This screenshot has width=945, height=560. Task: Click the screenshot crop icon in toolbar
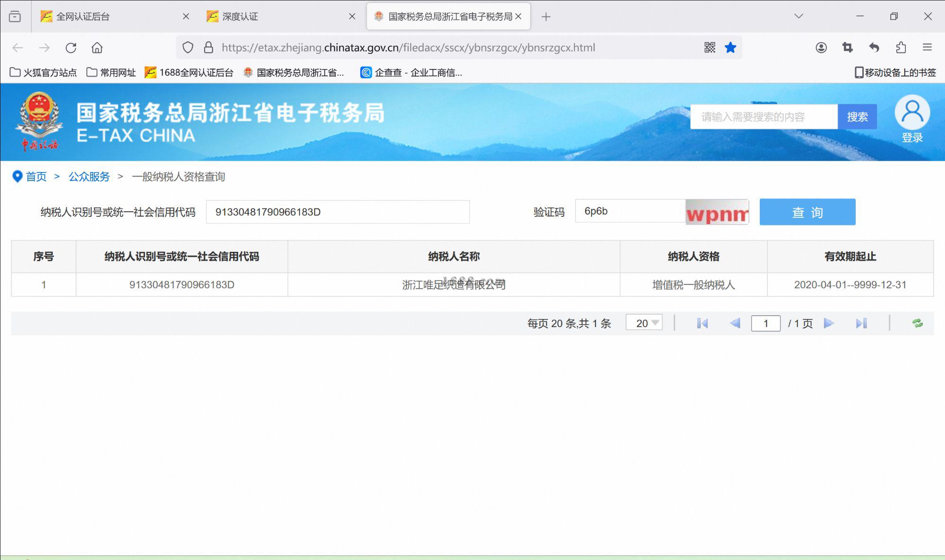coord(847,47)
